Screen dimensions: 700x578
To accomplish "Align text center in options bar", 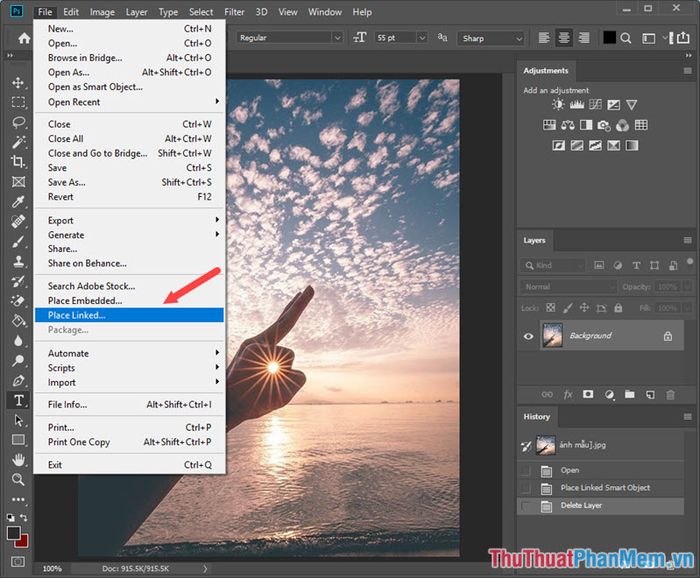I will click(564, 38).
